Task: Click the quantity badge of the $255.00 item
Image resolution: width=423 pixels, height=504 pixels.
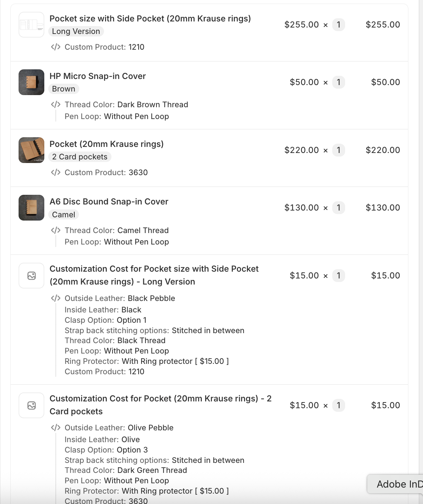Action: coord(339,25)
